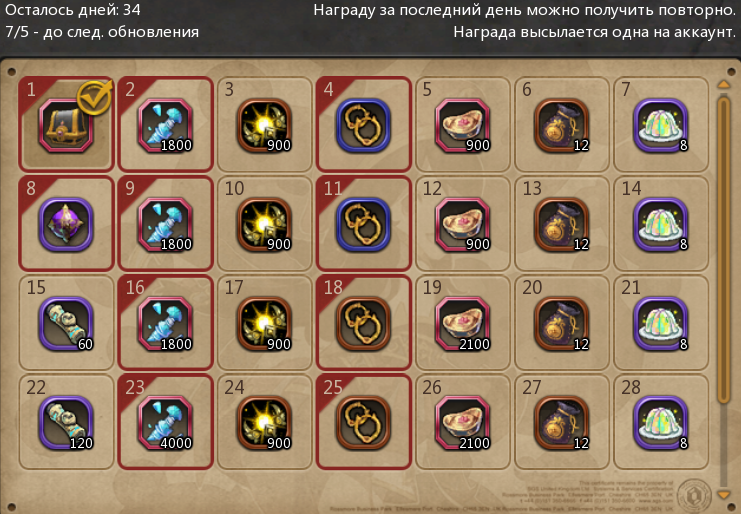
Task: Select the day 17 glowing crown reward
Action: click(x=264, y=324)
